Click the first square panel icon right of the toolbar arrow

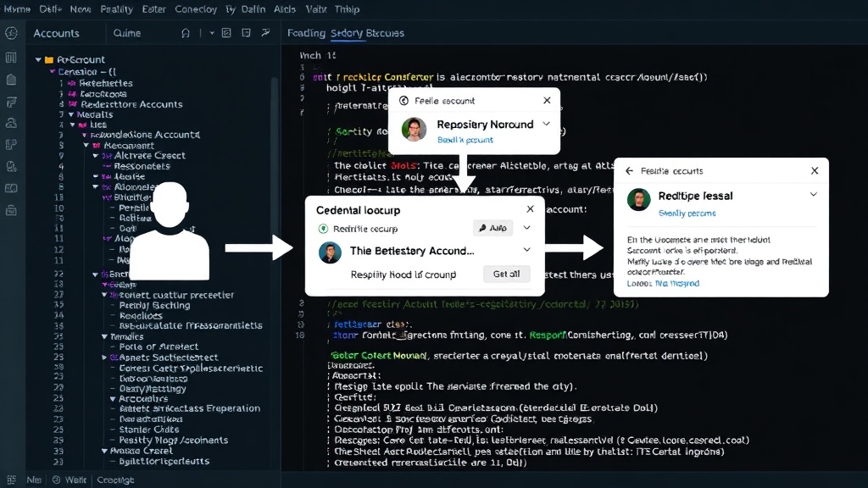point(226,33)
